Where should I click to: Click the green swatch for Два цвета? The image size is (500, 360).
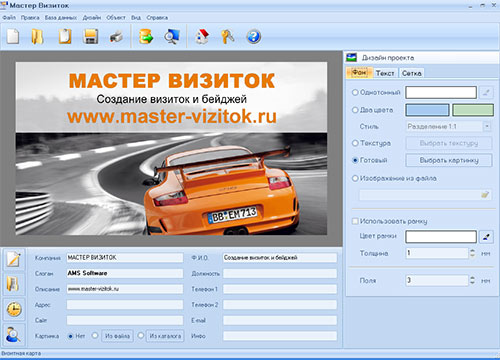tap(473, 110)
